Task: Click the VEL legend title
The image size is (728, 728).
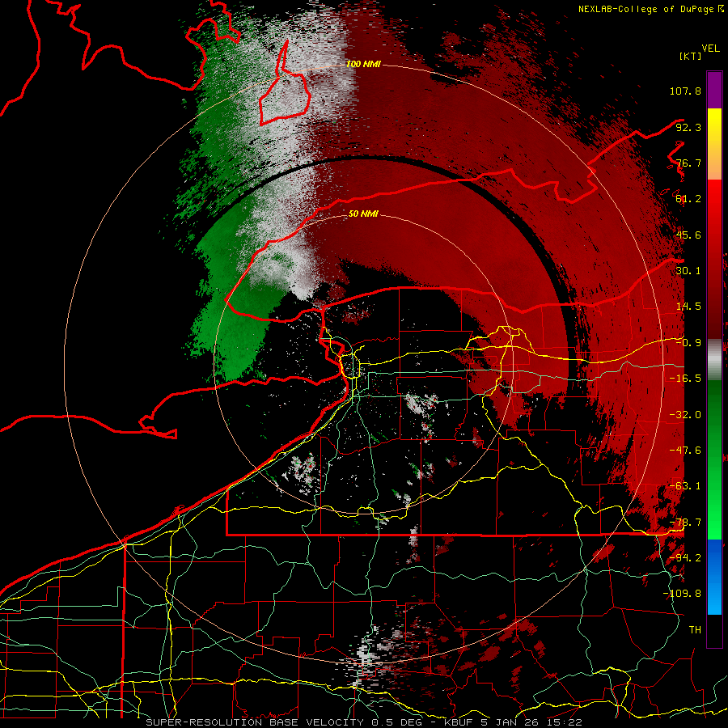Action: click(x=710, y=49)
